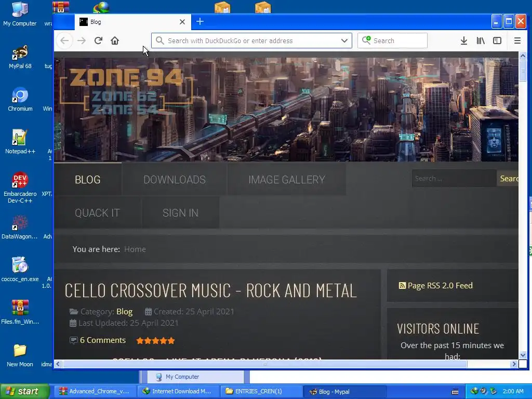The width and height of the screenshot is (532, 399).
Task: Click the Zone 94 header banner
Action: [286, 109]
